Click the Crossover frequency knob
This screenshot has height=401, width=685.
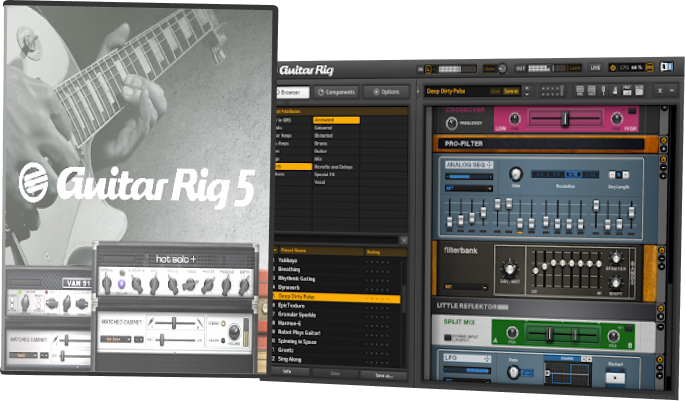[x=451, y=124]
